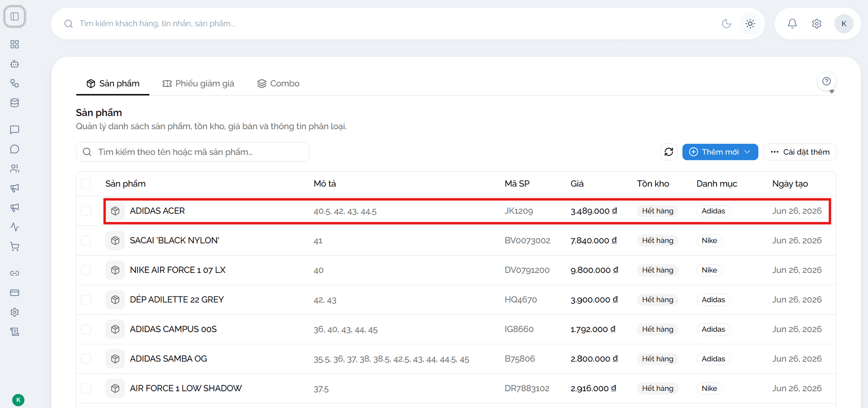Click the Giá column header
Image resolution: width=868 pixels, height=408 pixels.
coord(577,183)
